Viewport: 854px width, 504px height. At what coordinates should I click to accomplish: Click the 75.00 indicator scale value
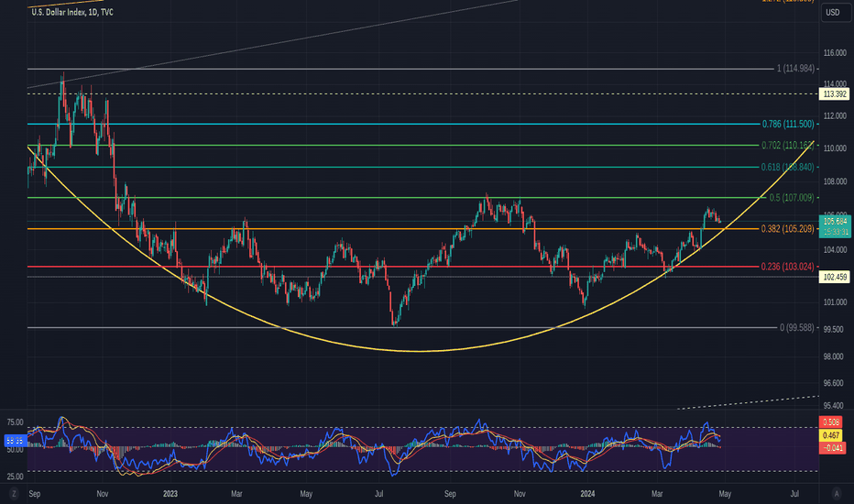tap(16, 422)
